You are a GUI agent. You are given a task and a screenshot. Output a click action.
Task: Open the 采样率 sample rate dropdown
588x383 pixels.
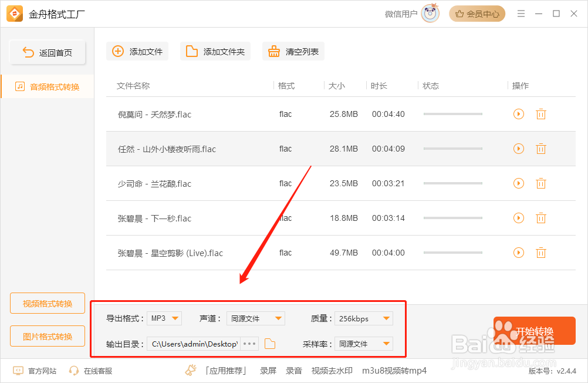pyautogui.click(x=363, y=344)
